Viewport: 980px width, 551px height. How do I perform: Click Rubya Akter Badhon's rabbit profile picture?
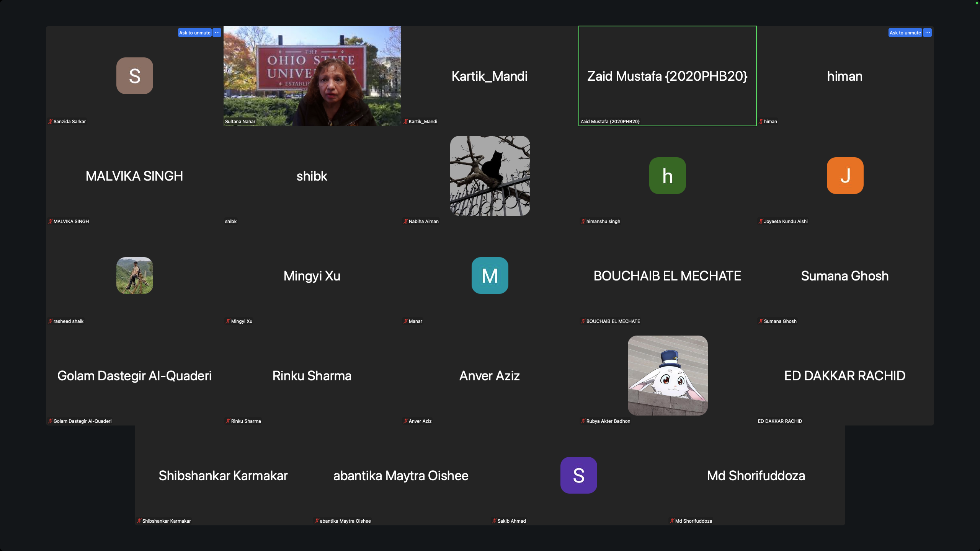pos(667,375)
